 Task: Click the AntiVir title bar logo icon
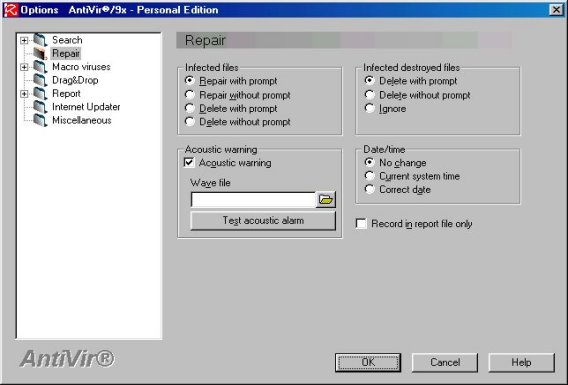pyautogui.click(x=10, y=10)
